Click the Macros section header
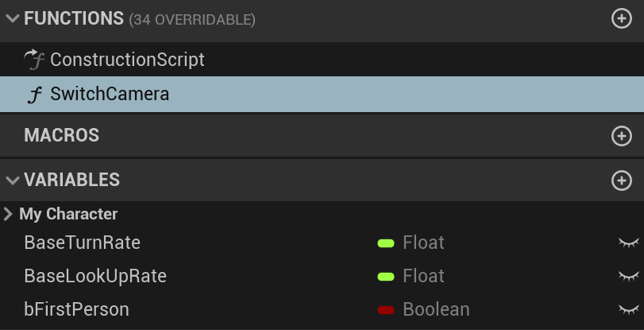Screen dimensions: 644x330 (62, 136)
